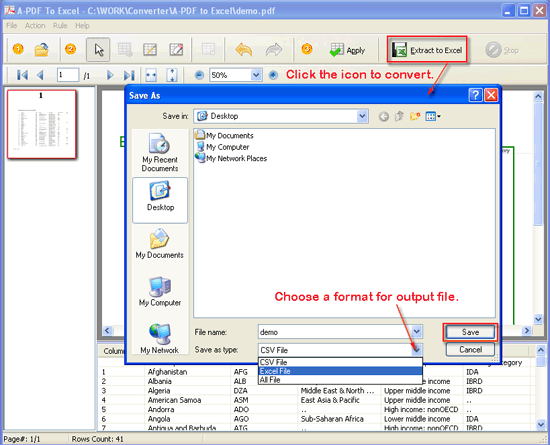Click the Save As help button

point(475,95)
